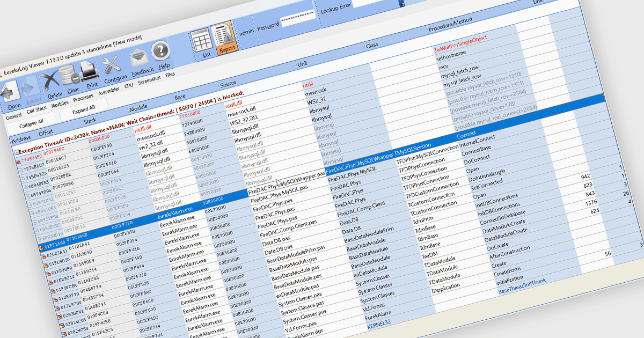The width and height of the screenshot is (644, 338).
Task: Open the Processes tab
Action: coord(83,97)
